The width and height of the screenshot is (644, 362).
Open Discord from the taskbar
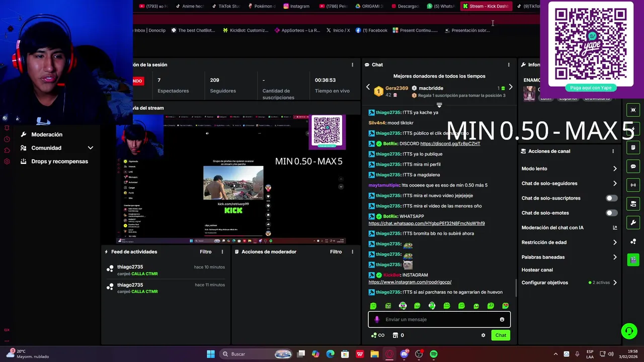tap(404, 354)
